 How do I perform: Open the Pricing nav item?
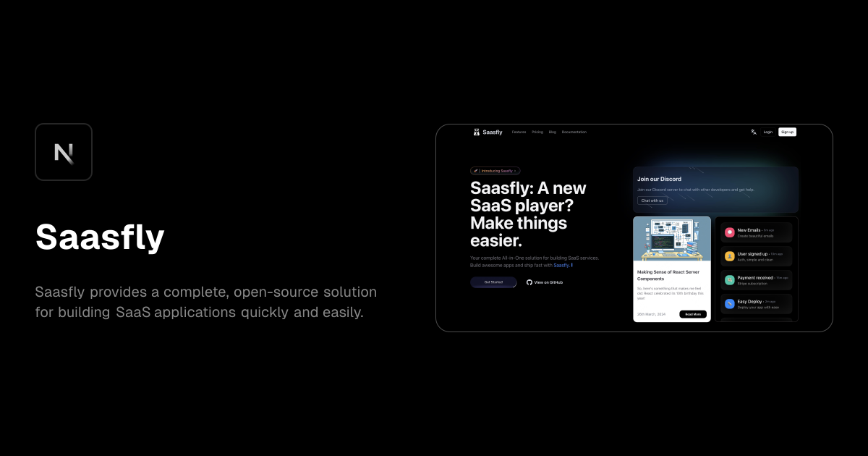537,132
